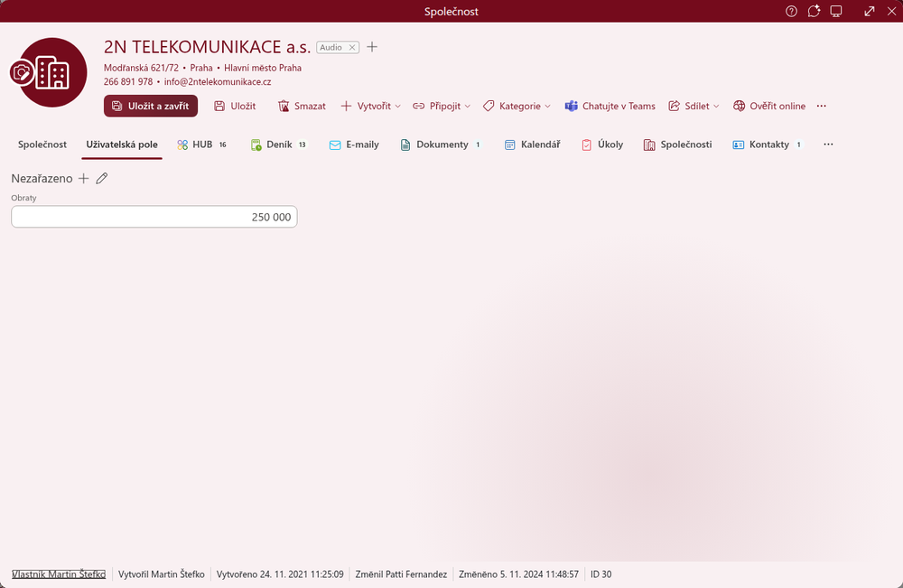Click Změněno 5. 11. 2024 timestamp

pos(518,574)
